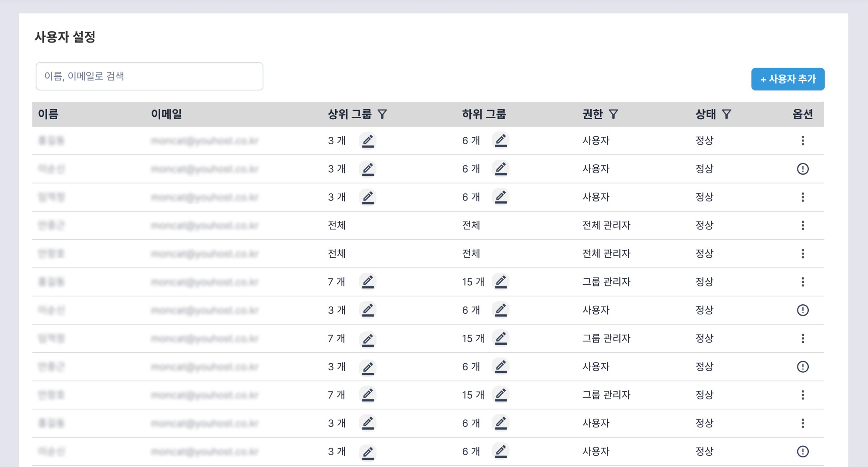Click the bottom row's warning icon
The height and width of the screenshot is (467, 868).
tap(802, 452)
